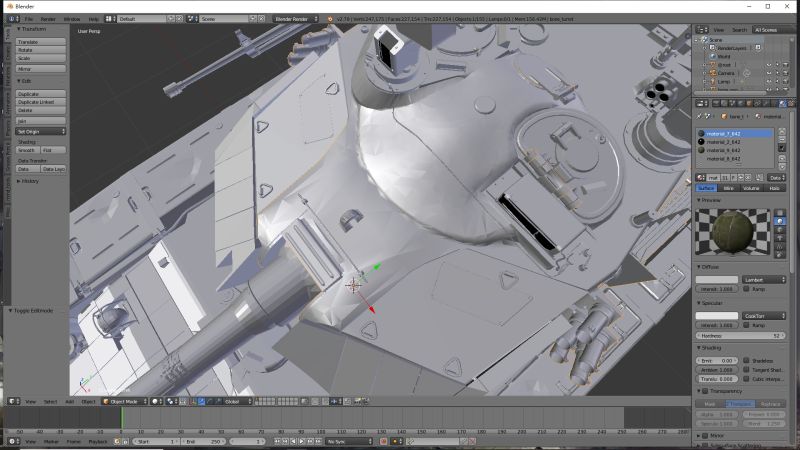Select the scale manipulator icon
800x450 pixels.
217,402
